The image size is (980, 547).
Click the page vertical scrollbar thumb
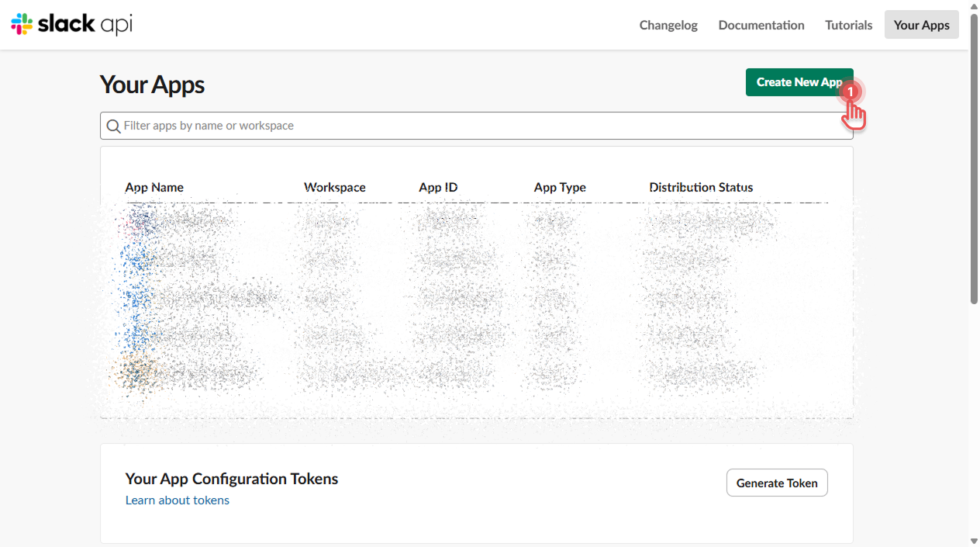pos(975,158)
